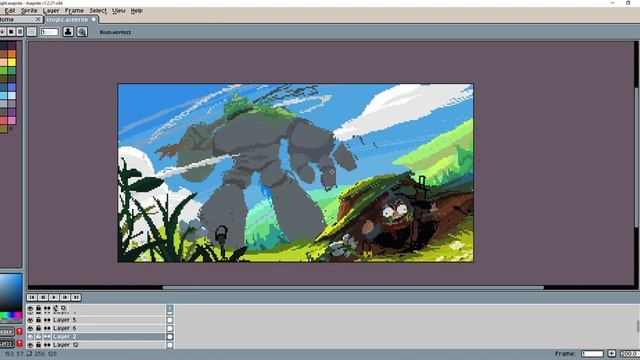640x360 pixels.
Task: Click the brush size input field
Action: pyautogui.click(x=50, y=32)
